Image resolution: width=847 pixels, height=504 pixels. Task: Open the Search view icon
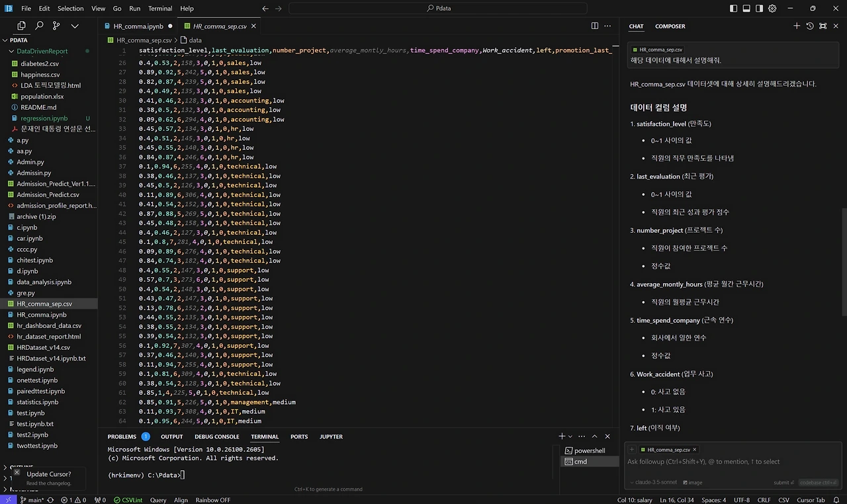pyautogui.click(x=39, y=26)
